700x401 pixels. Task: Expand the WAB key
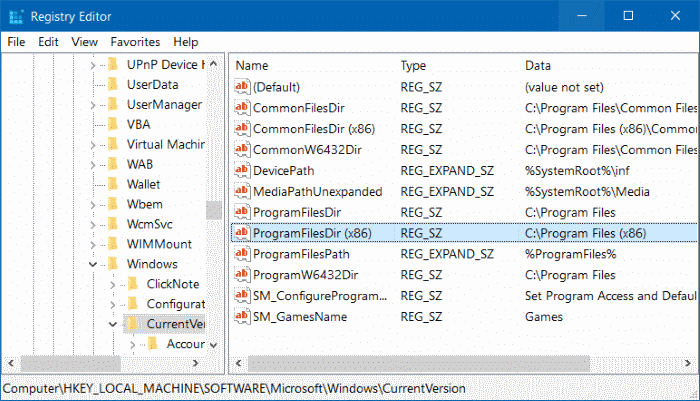point(93,165)
